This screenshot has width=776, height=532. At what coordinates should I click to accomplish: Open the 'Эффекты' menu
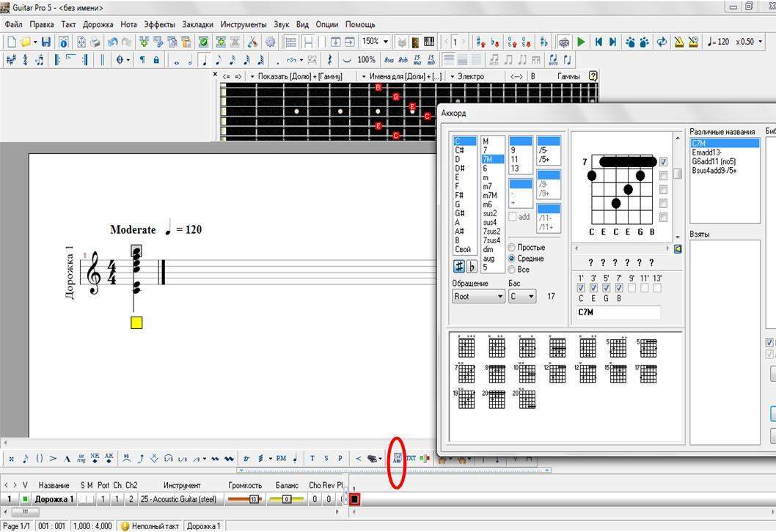pyautogui.click(x=159, y=24)
